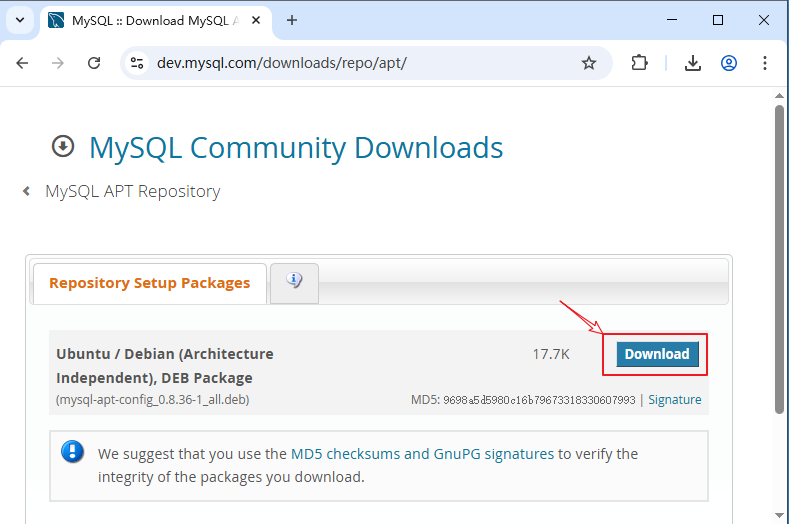Open the Signature link
The width and height of the screenshot is (789, 524).
point(674,400)
